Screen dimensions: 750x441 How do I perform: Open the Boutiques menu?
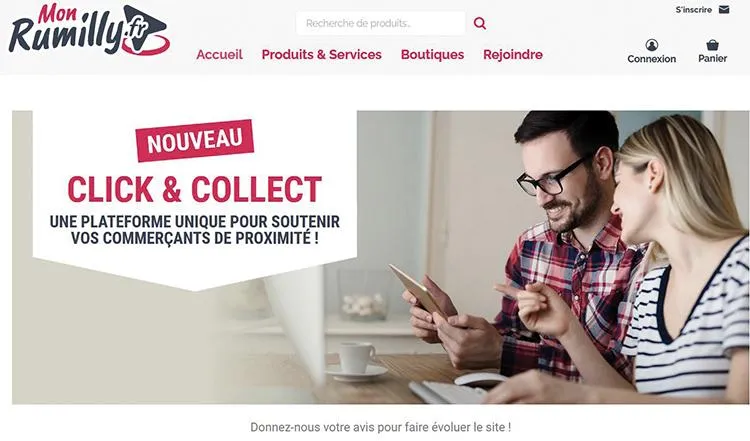pos(432,55)
